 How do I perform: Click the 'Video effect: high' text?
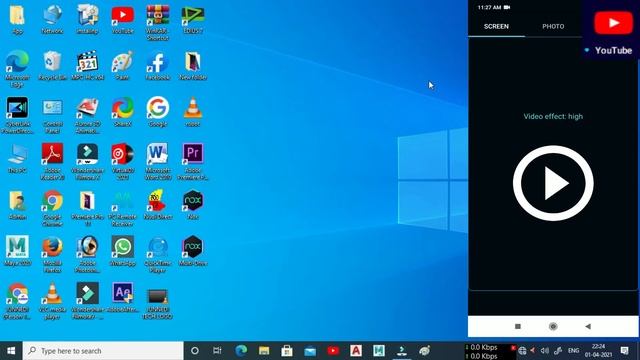553,117
